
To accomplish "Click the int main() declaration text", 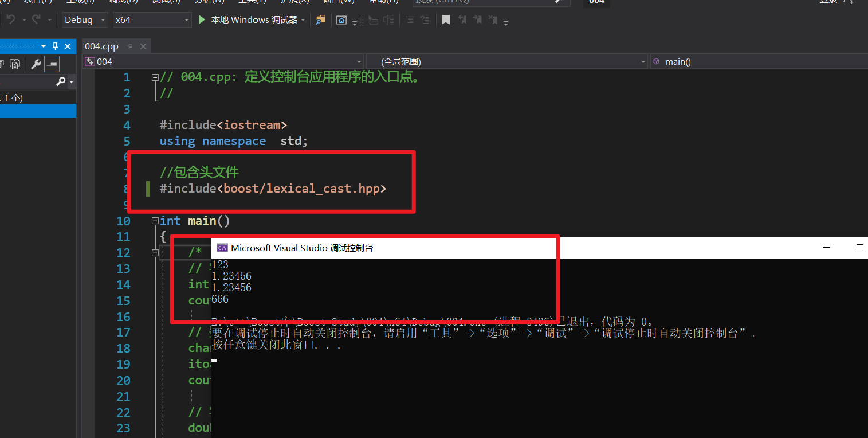I will click(195, 221).
